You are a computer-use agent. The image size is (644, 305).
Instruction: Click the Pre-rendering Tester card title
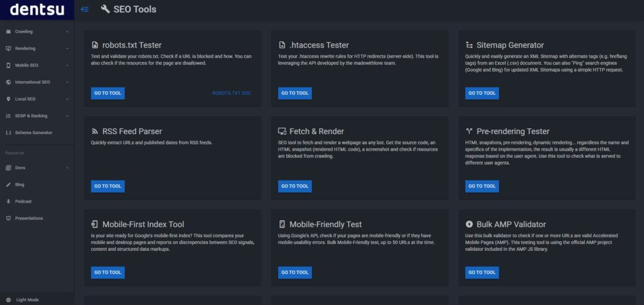513,131
